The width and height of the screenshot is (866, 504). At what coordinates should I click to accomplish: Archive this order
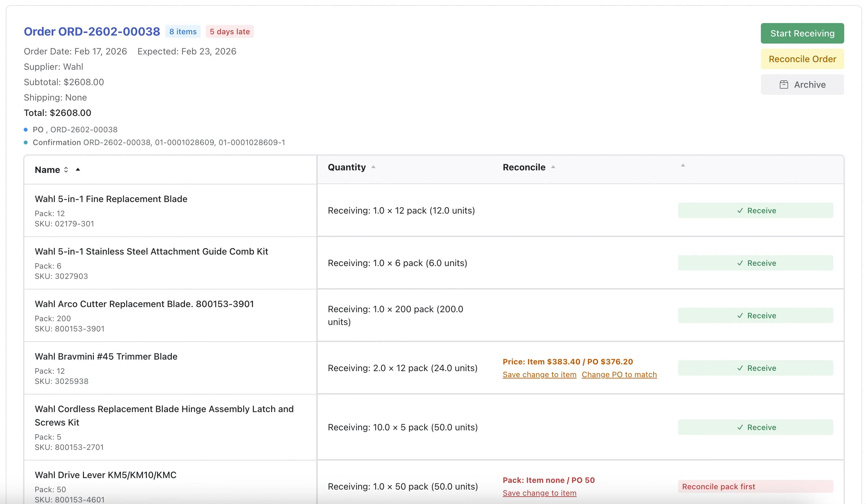(802, 85)
